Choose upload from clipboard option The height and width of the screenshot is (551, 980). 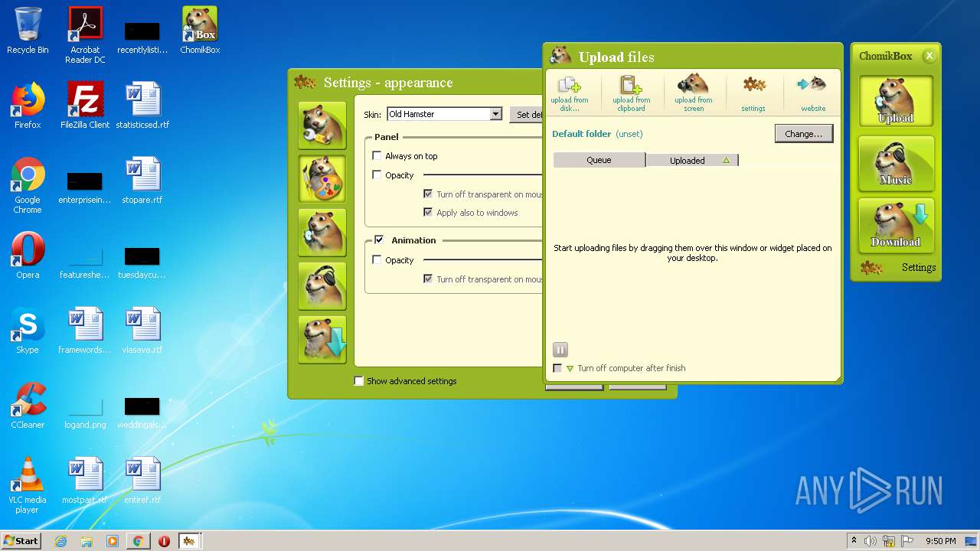[x=632, y=93]
